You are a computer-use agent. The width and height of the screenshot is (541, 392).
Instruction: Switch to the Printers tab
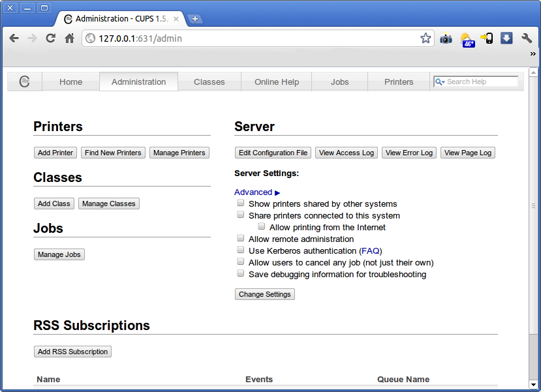399,82
